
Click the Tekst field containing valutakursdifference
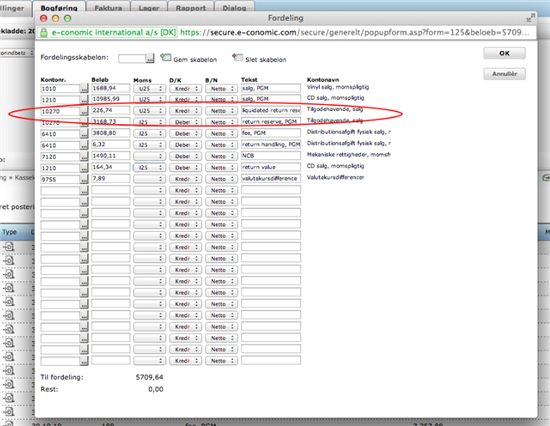coord(271,179)
